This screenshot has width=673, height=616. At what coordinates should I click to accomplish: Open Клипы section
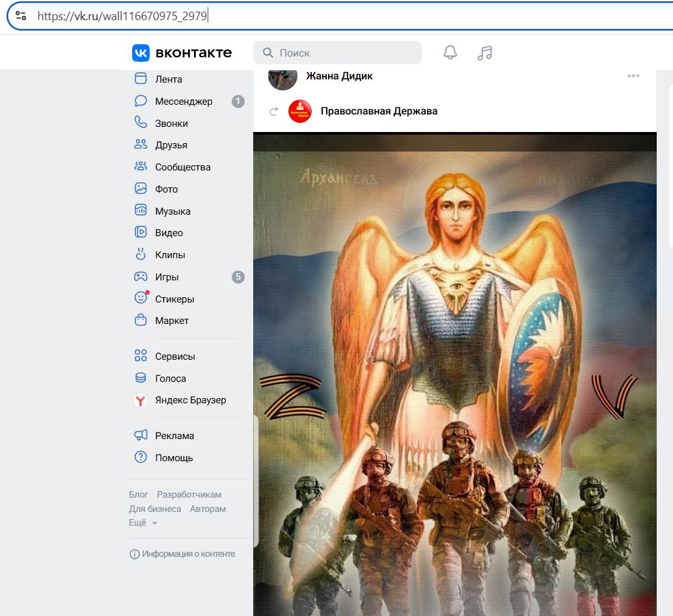pos(170,255)
